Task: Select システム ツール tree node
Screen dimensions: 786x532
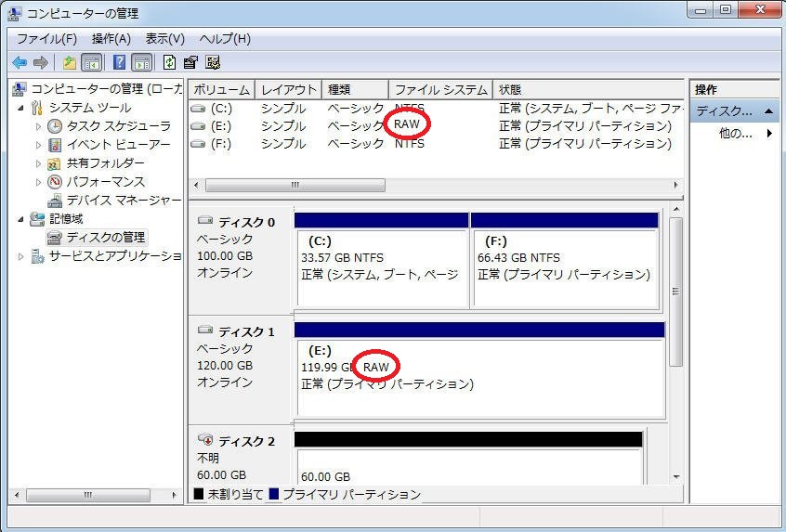Action: 90,107
